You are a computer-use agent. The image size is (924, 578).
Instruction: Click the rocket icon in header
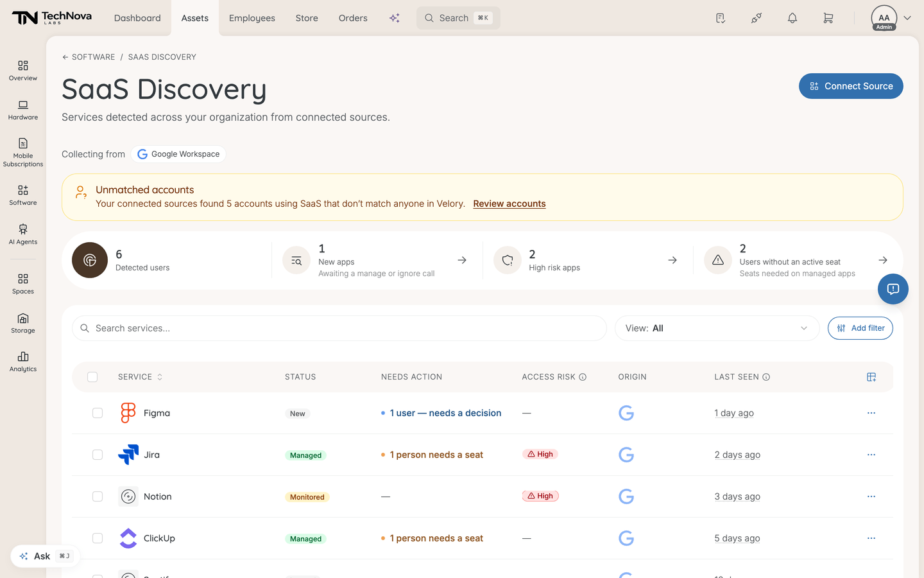(757, 18)
